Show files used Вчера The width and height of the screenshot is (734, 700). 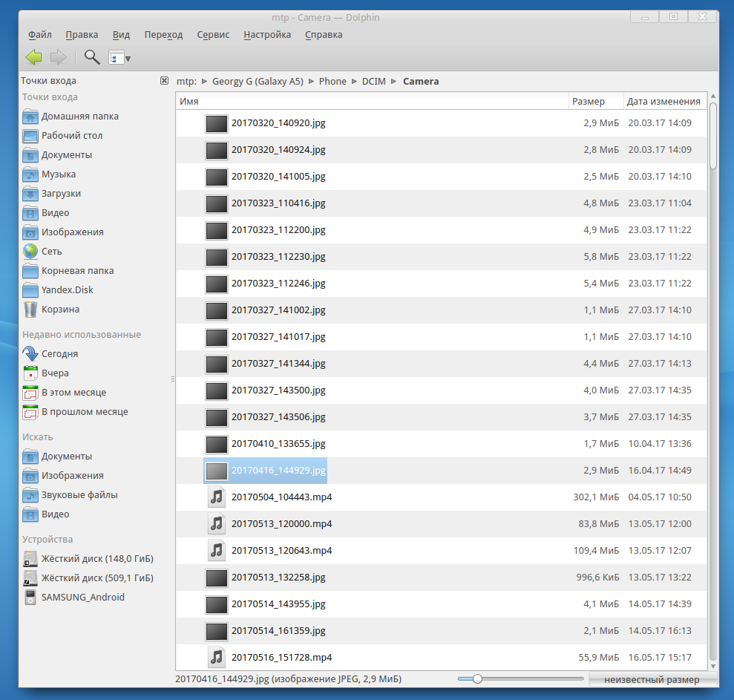46,373
